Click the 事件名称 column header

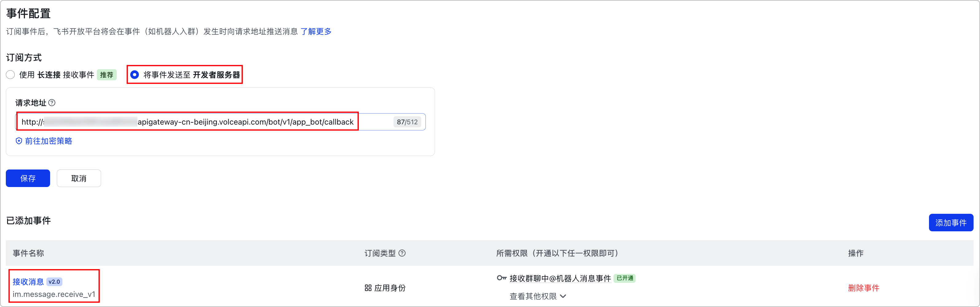click(28, 253)
